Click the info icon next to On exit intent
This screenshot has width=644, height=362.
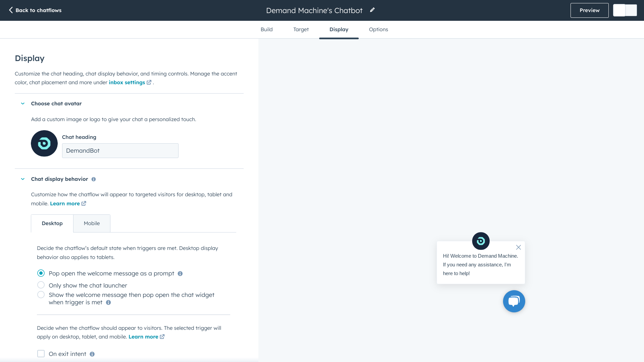coord(92,354)
